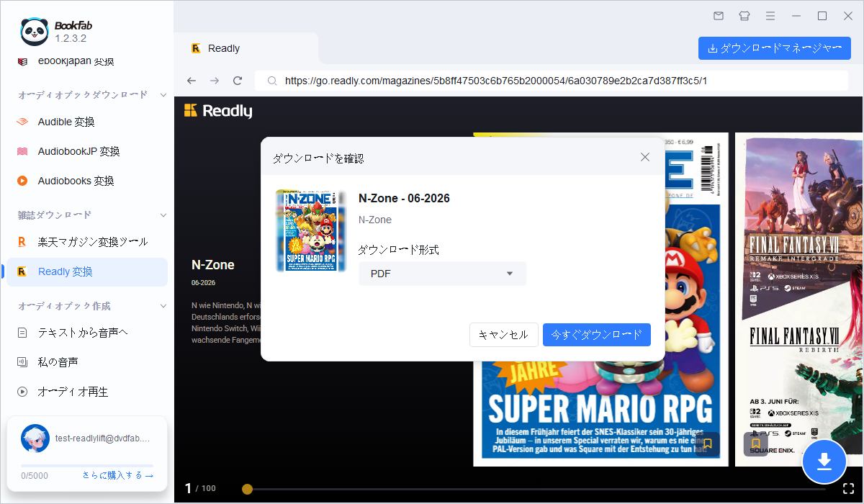Click the URL address field

click(x=553, y=81)
